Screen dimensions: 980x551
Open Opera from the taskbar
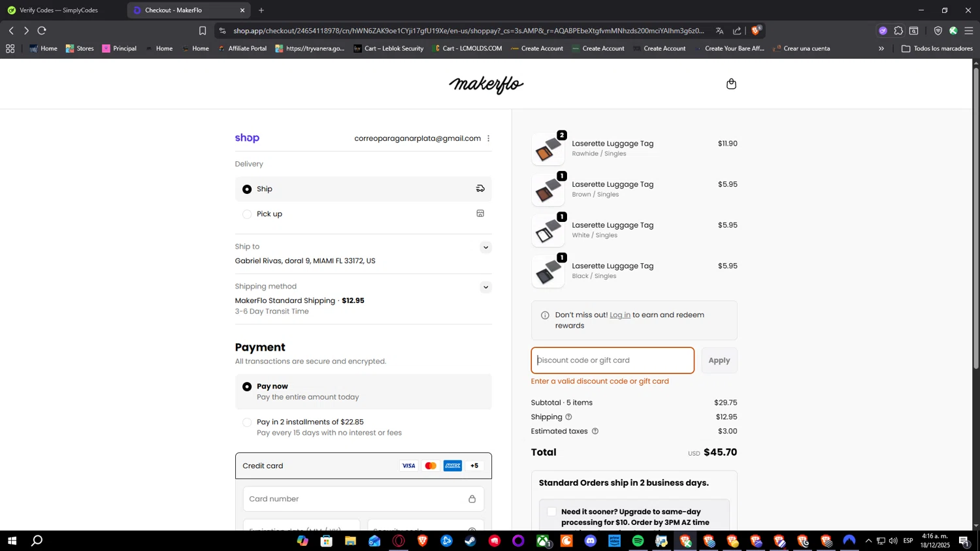click(399, 541)
